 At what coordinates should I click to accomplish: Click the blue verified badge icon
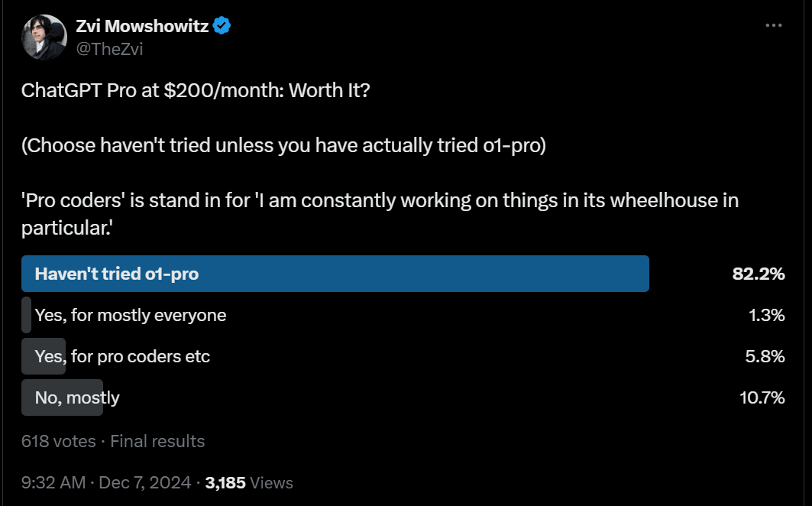[222, 25]
